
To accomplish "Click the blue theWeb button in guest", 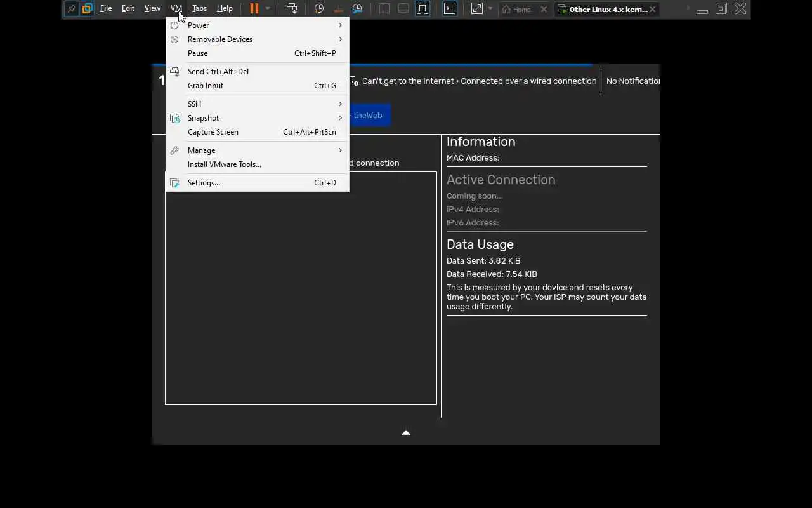I will (x=369, y=116).
